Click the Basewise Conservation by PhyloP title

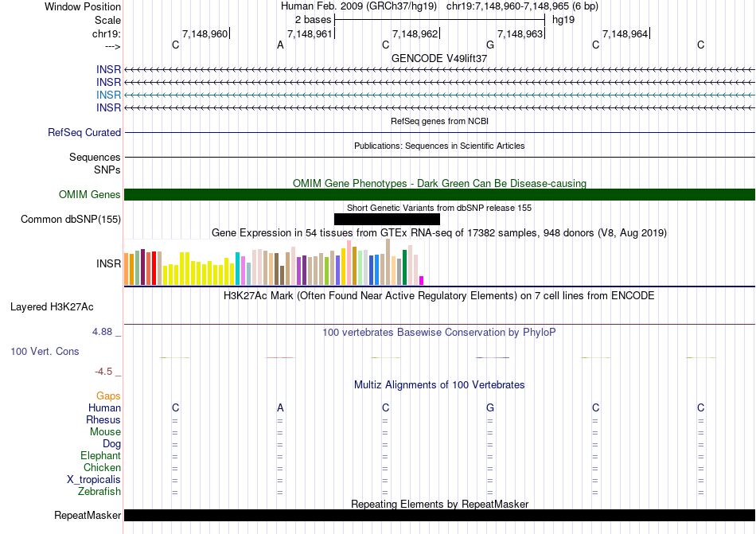439,332
